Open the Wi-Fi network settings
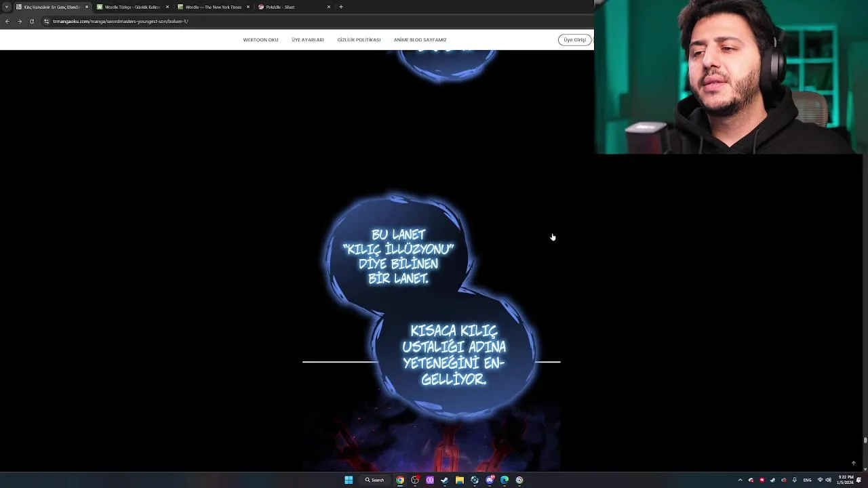868x488 pixels. (820, 480)
